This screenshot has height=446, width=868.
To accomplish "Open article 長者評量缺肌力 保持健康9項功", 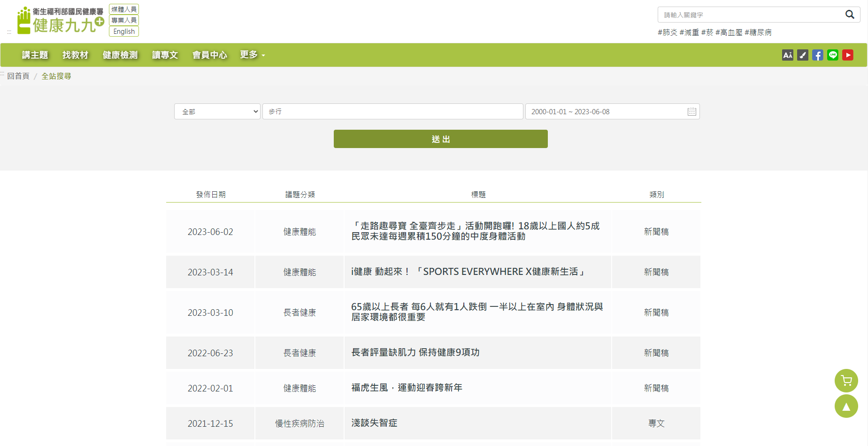I will point(415,352).
